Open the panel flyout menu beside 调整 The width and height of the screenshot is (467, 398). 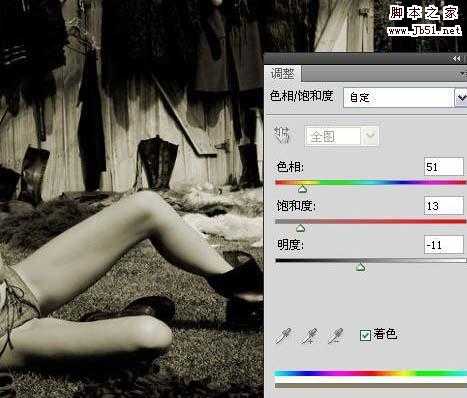point(463,74)
